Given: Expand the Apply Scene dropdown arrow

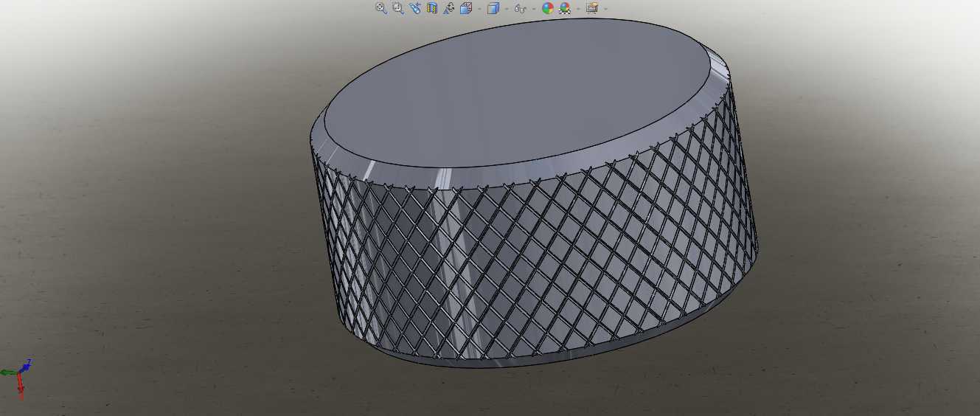Looking at the screenshot, I should coord(579,9).
